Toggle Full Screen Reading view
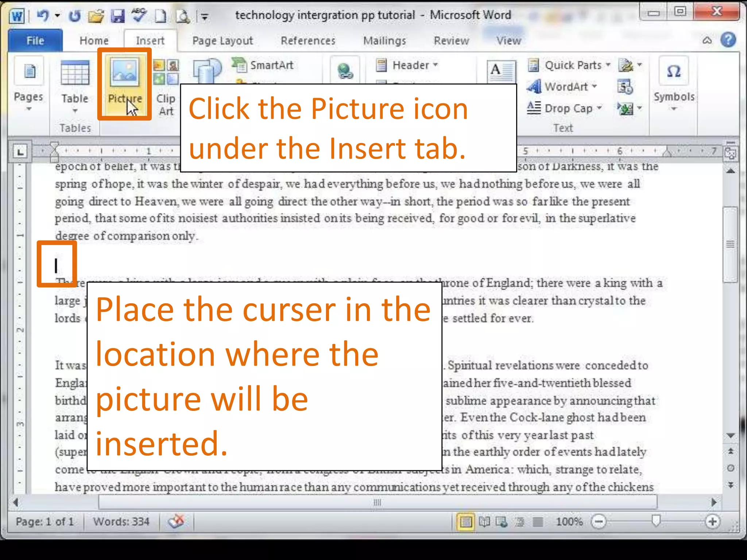Image resolution: width=747 pixels, height=560 pixels. click(x=484, y=522)
